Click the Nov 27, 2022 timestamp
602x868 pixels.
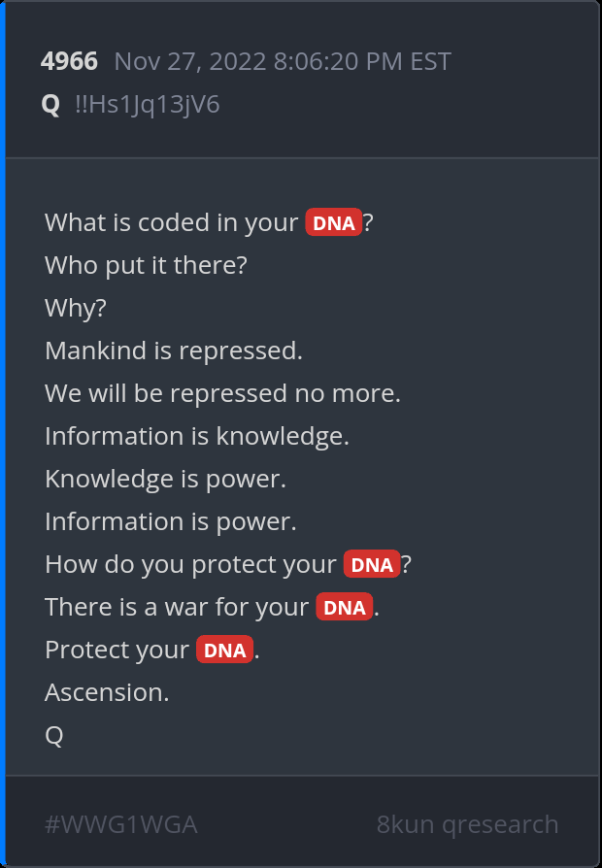tap(283, 62)
